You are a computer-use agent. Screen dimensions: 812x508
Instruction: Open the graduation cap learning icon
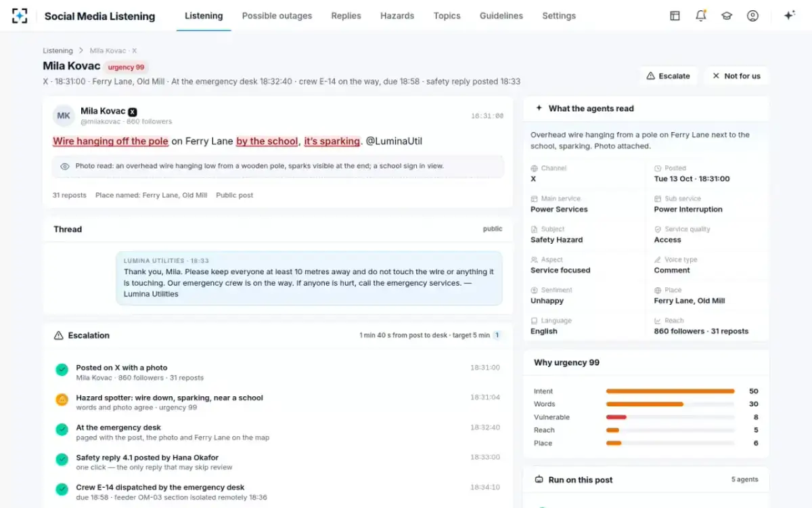727,16
